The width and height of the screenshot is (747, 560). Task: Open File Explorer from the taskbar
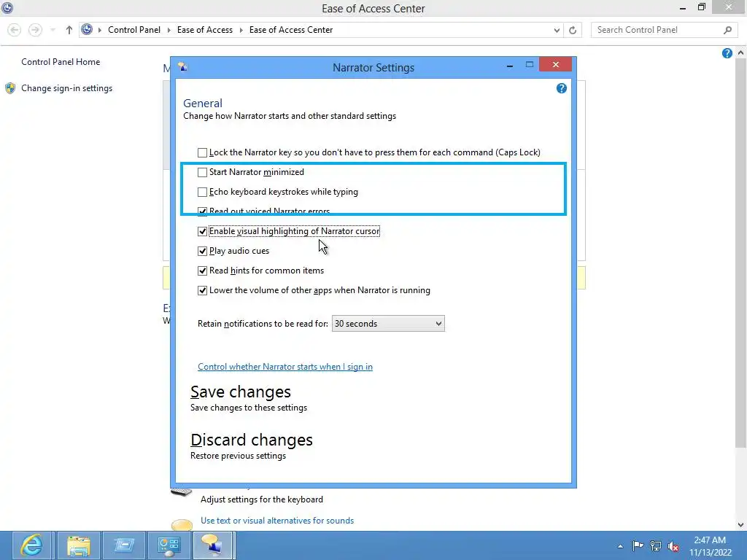(79, 545)
